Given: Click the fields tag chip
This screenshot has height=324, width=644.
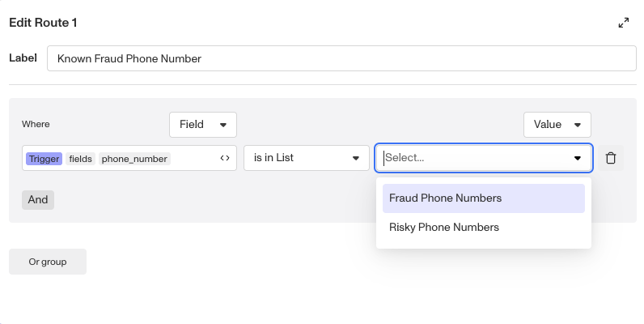Looking at the screenshot, I should click(x=80, y=159).
